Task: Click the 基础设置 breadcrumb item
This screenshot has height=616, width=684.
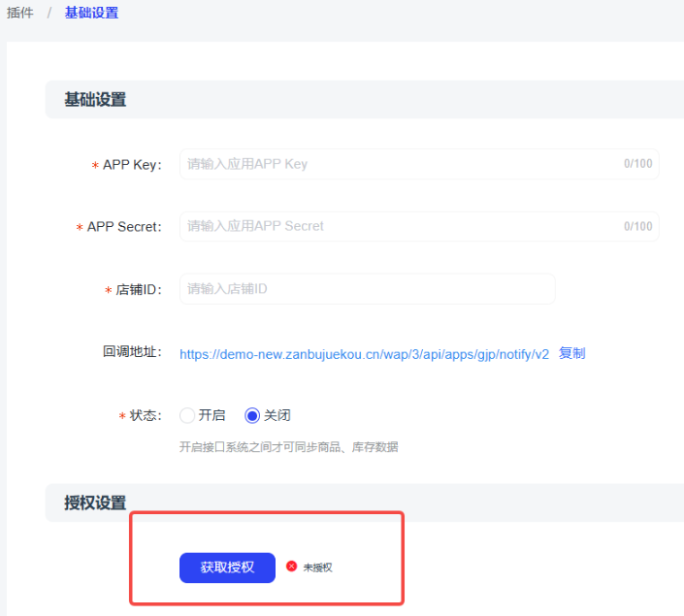Action: pos(91,14)
